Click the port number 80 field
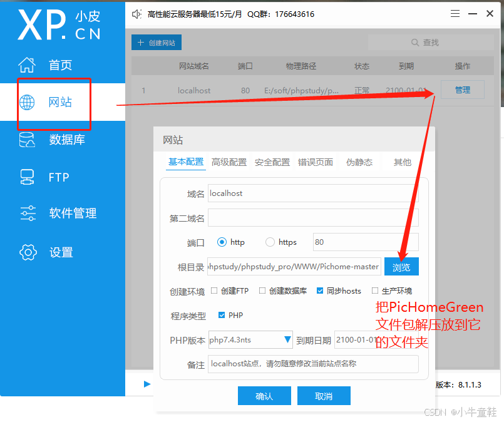The height and width of the screenshot is (422, 504). pos(366,242)
